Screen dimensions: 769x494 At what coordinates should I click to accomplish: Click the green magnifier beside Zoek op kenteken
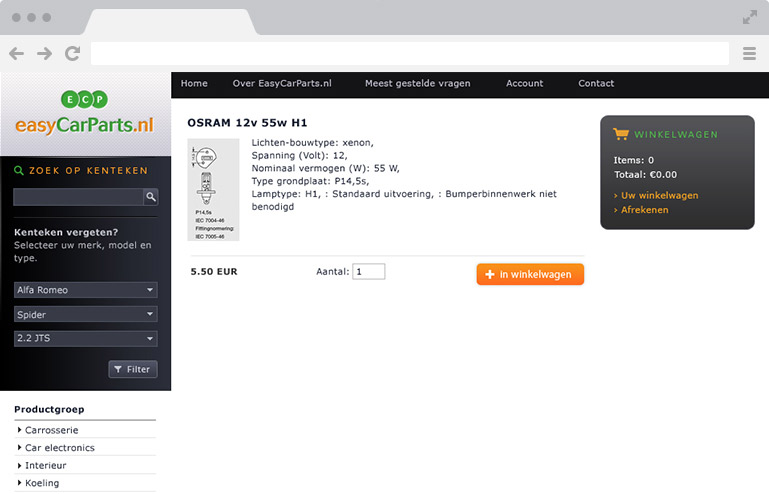click(x=19, y=170)
